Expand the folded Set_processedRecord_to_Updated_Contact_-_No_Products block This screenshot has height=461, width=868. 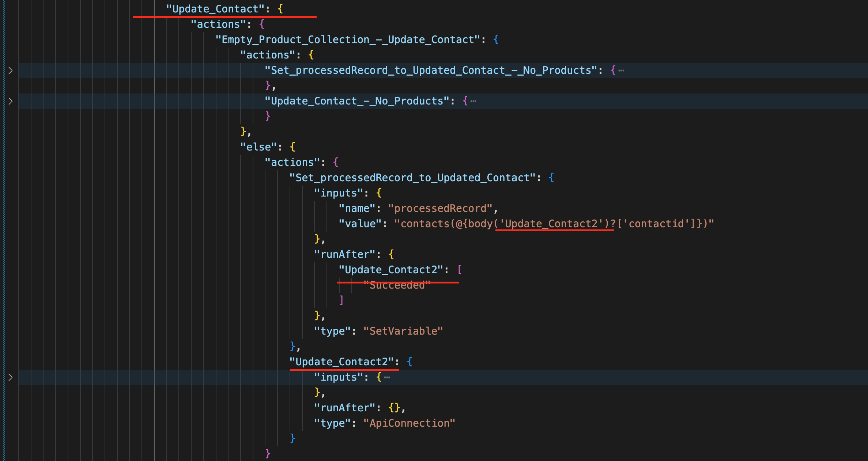point(10,70)
